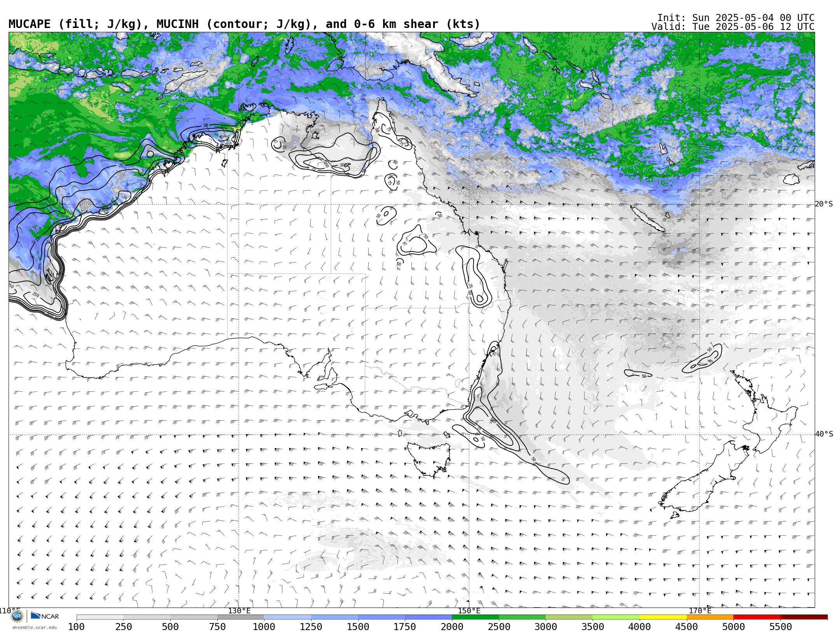Click the colorbar value label 100
The height and width of the screenshot is (632, 840).
pyautogui.click(x=76, y=627)
